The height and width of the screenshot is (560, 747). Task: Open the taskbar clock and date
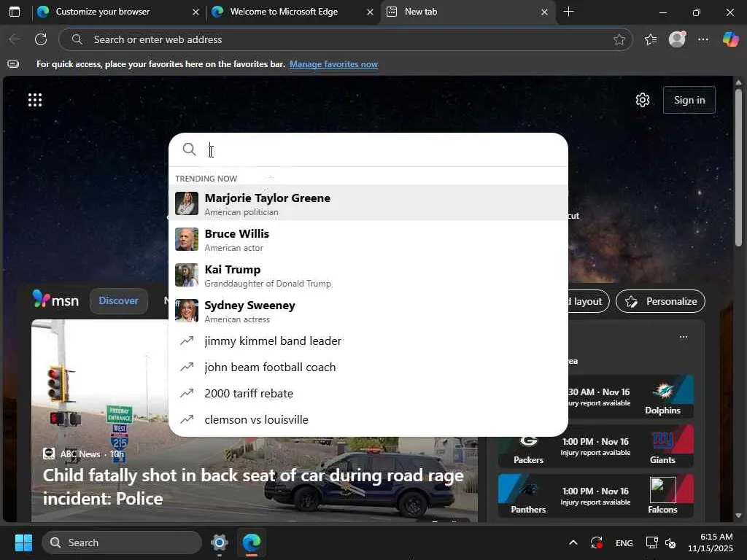pos(711,542)
